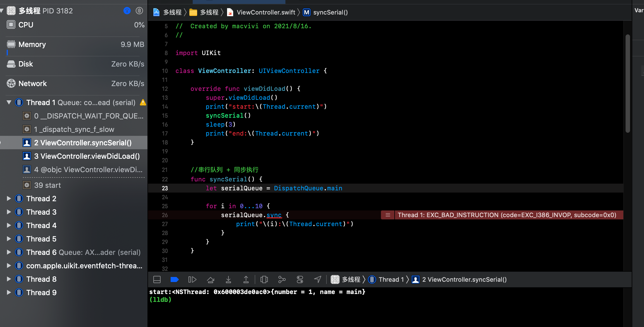Click 多线程 folder in jump bar
Viewport: 644px width, 327px height.
[204, 12]
